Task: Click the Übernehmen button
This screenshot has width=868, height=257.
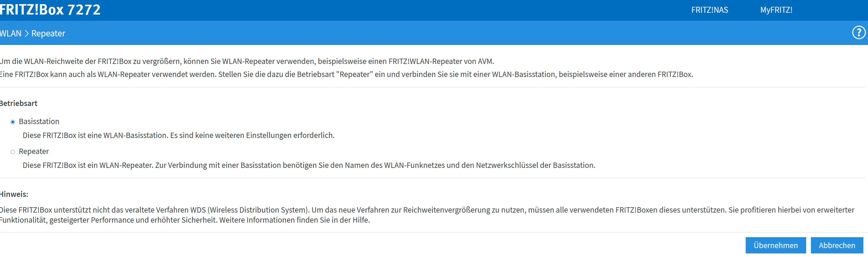Action: tap(775, 245)
